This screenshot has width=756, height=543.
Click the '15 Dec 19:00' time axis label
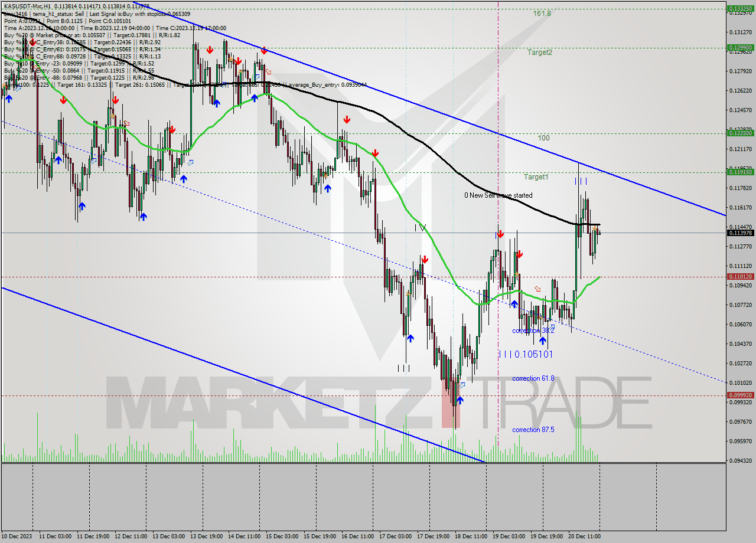[x=320, y=537]
